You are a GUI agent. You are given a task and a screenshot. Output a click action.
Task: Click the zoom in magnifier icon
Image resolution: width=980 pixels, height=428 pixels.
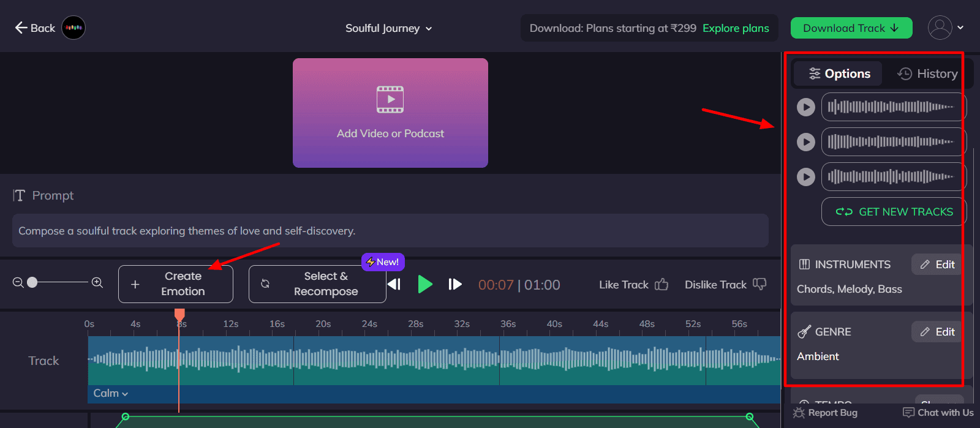[97, 282]
